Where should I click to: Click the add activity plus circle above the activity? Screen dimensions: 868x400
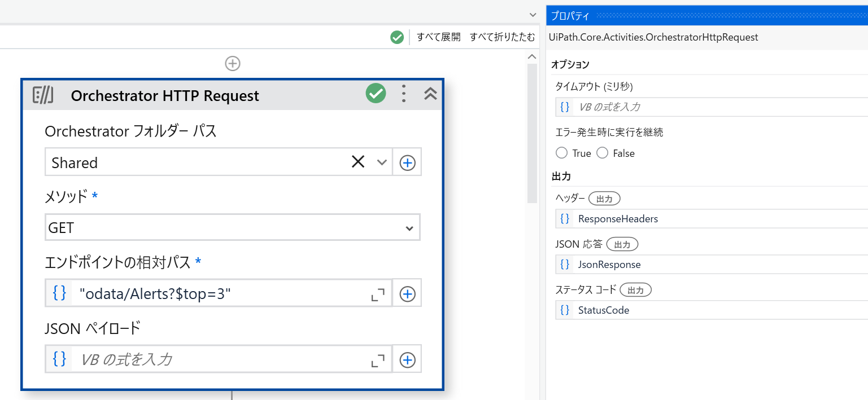[x=233, y=63]
